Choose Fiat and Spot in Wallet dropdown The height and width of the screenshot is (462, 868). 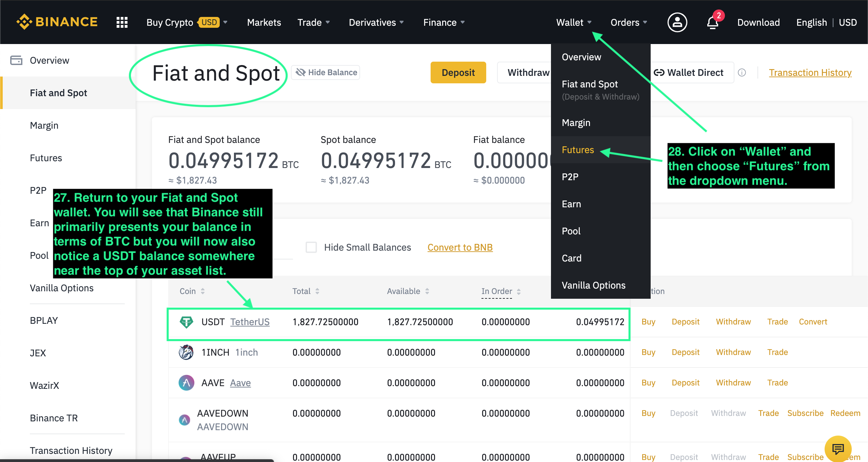tap(601, 90)
